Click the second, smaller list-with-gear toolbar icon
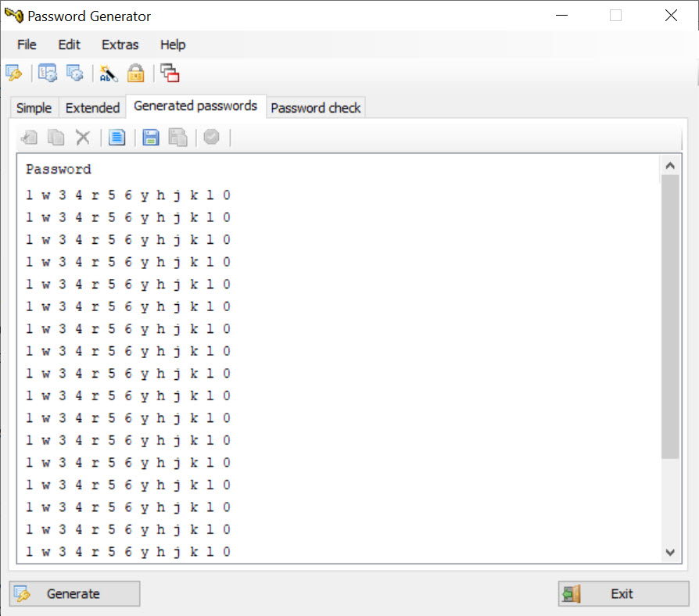 pos(74,73)
